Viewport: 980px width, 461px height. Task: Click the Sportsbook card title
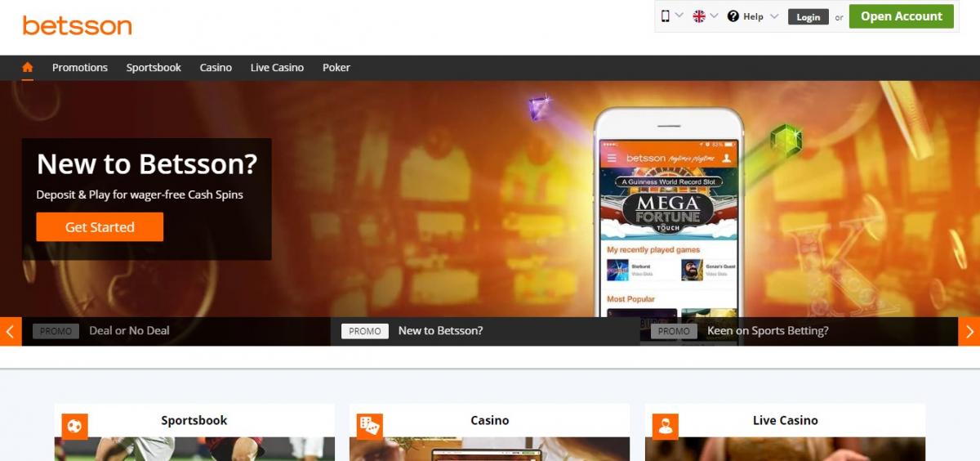click(x=194, y=420)
